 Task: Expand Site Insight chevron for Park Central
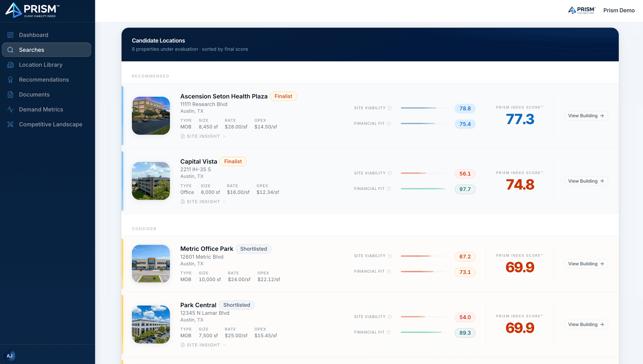[224, 345]
